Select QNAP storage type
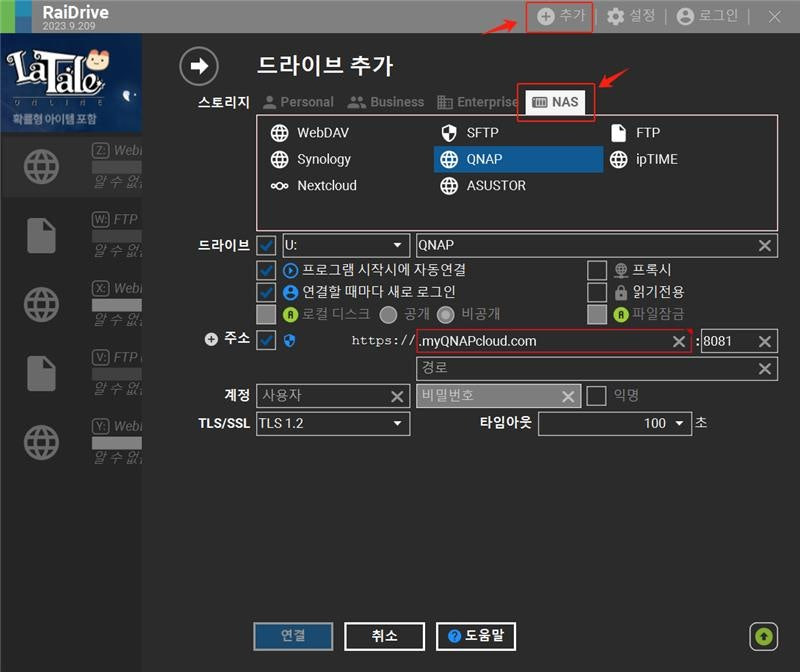The width and height of the screenshot is (800, 672). [518, 159]
